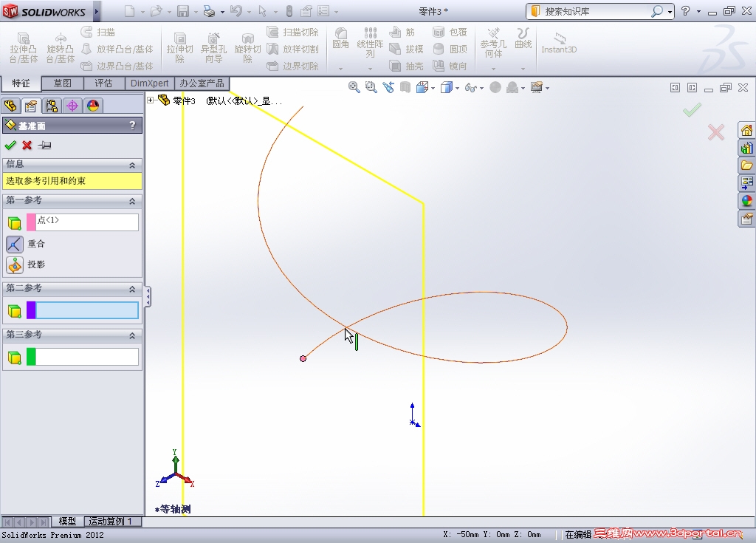Collapse the 信息 section

point(132,165)
